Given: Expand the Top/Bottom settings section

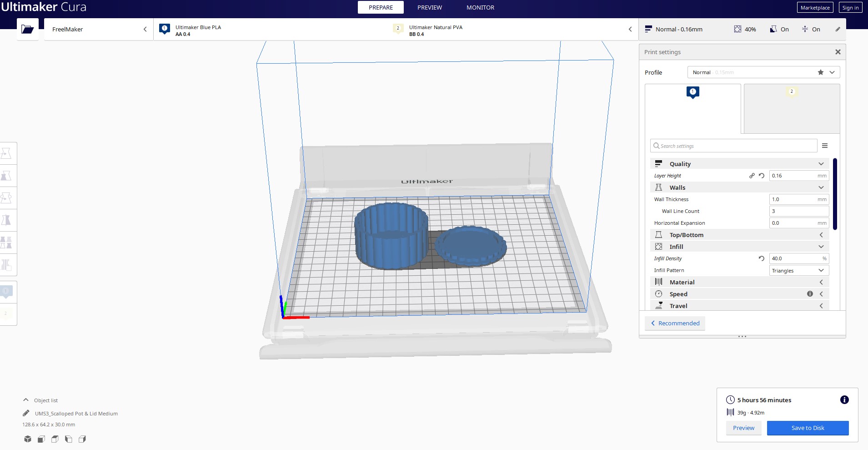Looking at the screenshot, I should pyautogui.click(x=739, y=235).
